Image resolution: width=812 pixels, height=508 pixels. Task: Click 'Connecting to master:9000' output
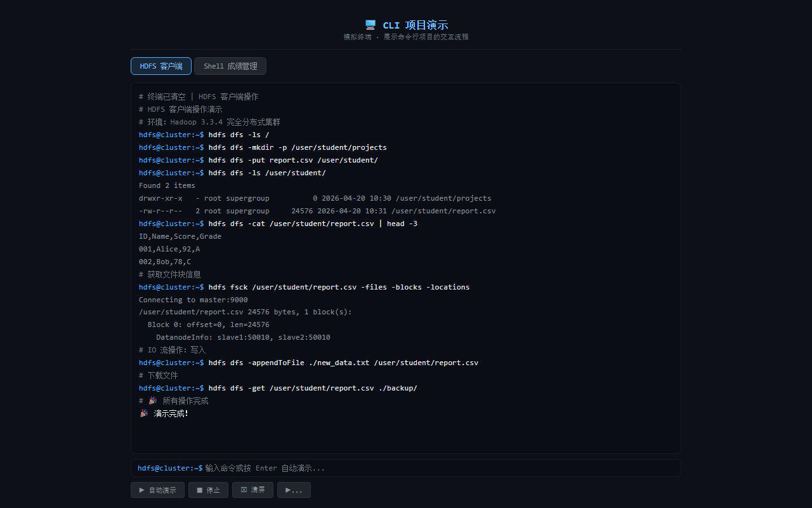pyautogui.click(x=193, y=300)
